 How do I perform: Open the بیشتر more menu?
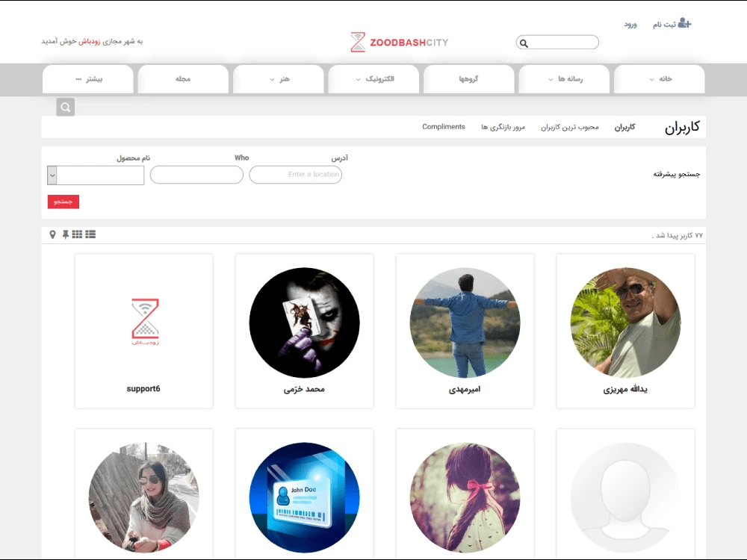click(87, 79)
